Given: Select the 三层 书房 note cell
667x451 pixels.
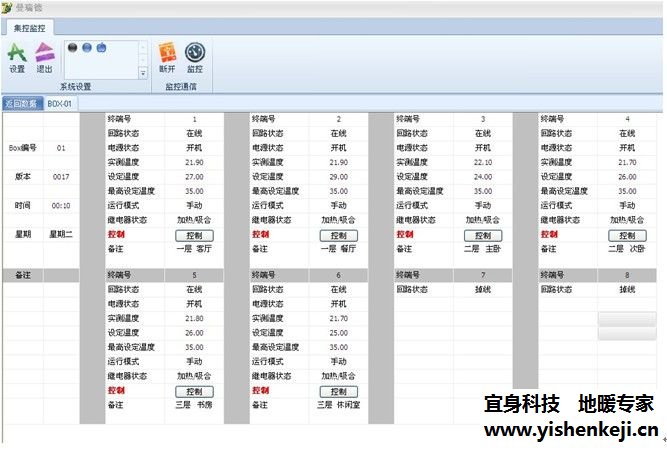Looking at the screenshot, I should click(194, 405).
